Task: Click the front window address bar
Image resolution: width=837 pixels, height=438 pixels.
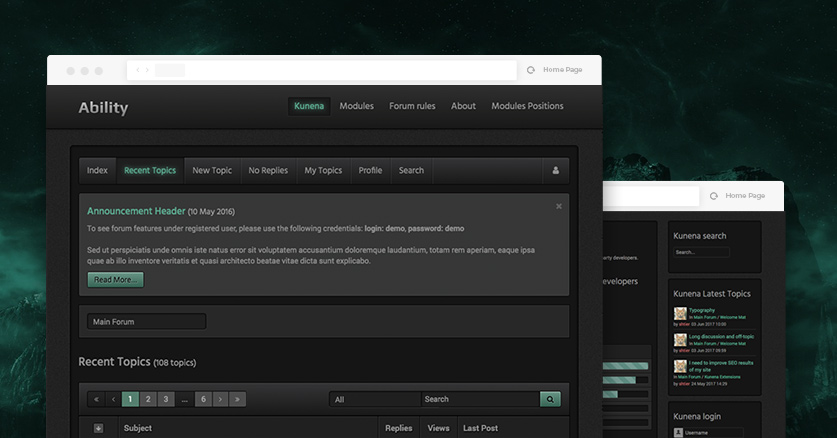Action: click(x=322, y=70)
